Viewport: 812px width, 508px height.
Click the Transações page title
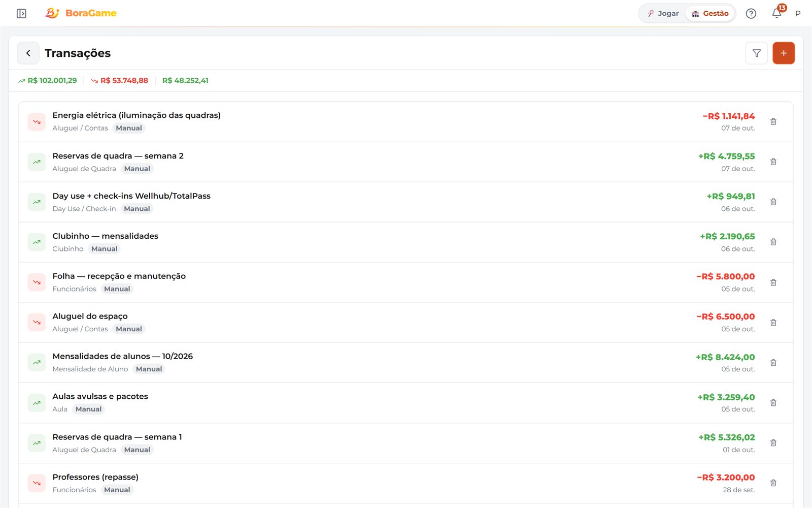[78, 53]
